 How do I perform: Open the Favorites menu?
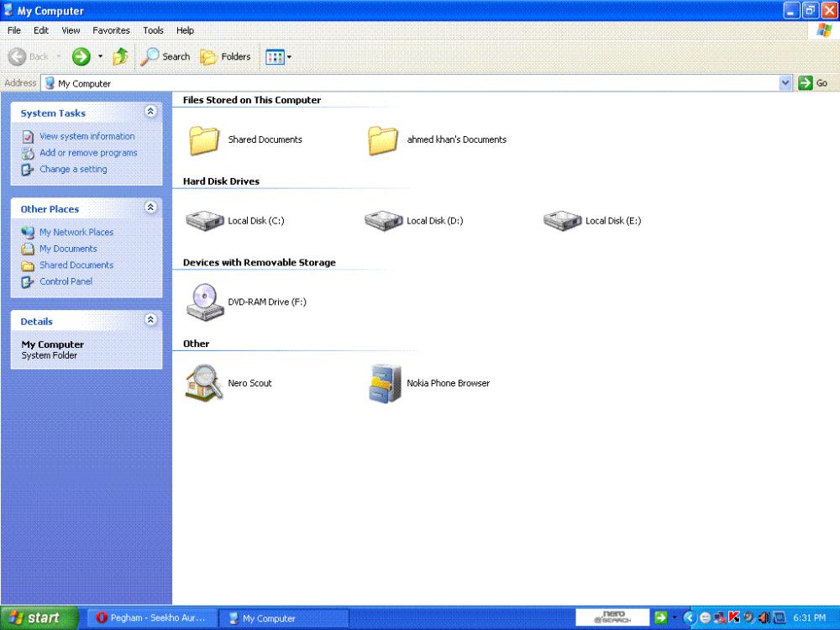pyautogui.click(x=111, y=30)
